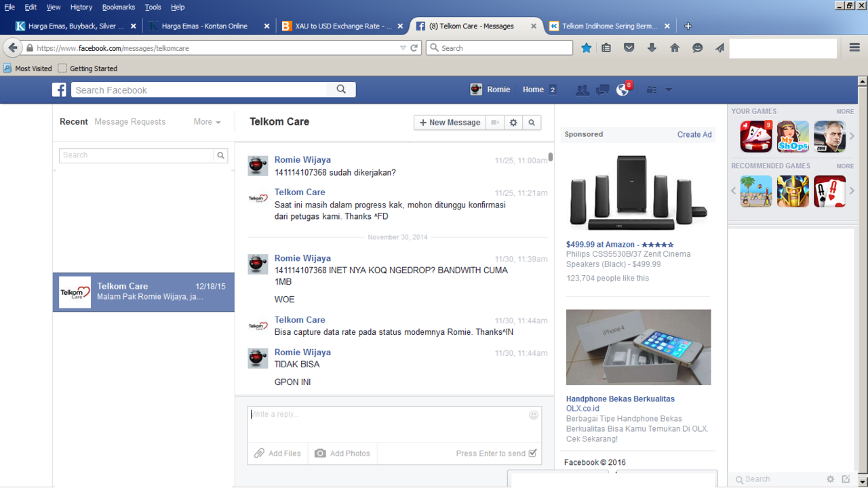Image resolution: width=868 pixels, height=488 pixels.
Task: Switch to the Telkom Indihome Sering tab
Action: click(610, 26)
